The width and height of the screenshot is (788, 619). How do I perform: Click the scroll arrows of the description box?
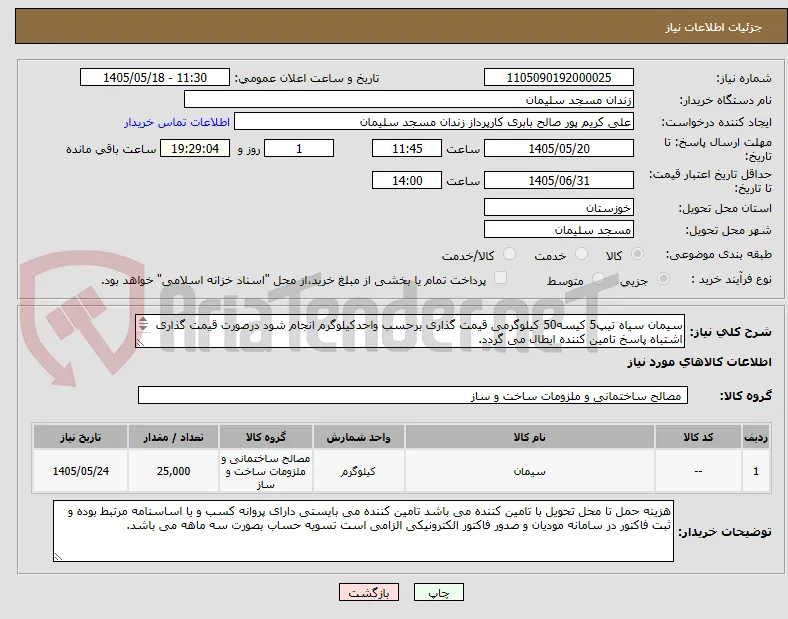(x=143, y=324)
